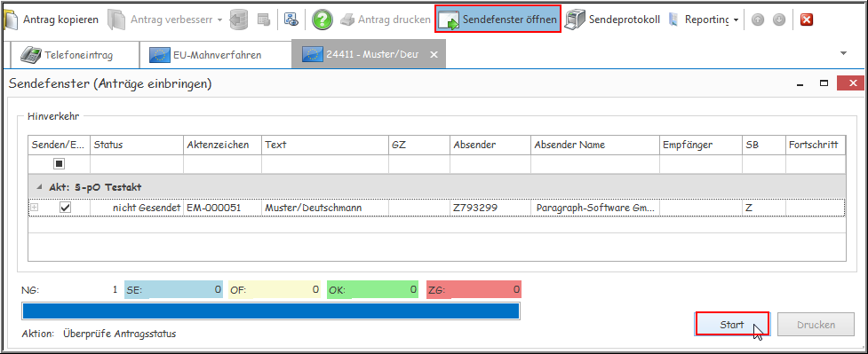Click the down arrow navigation icon
The height and width of the screenshot is (354, 868).
click(x=779, y=20)
